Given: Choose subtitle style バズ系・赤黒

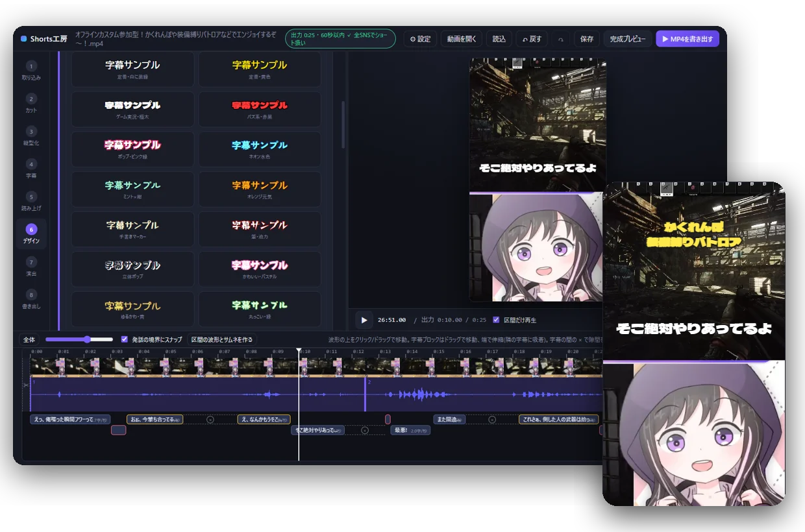Looking at the screenshot, I should [260, 109].
